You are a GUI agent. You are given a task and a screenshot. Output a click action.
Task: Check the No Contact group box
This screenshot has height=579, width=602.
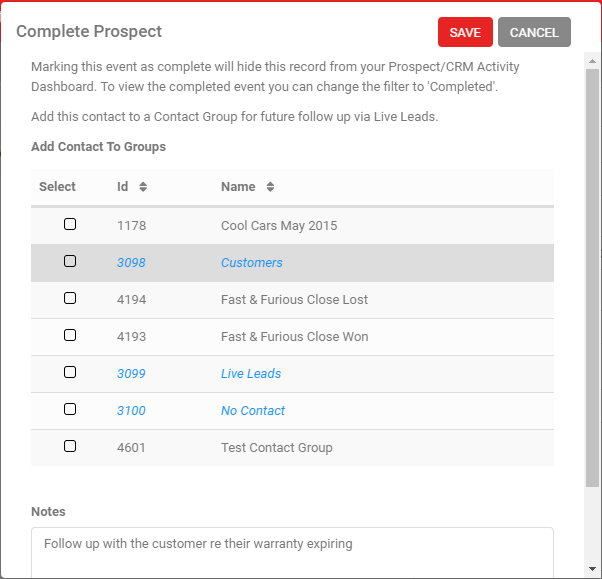(x=70, y=409)
